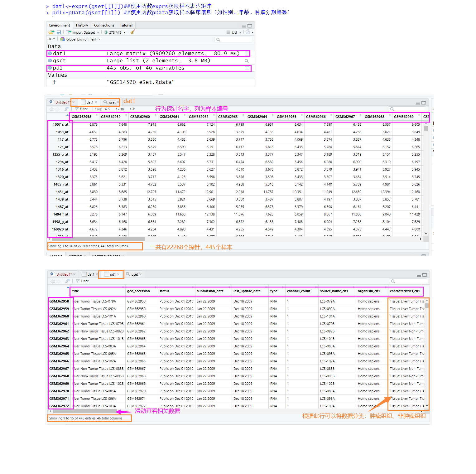This screenshot has width=476, height=474.
Task: Click back arrow in pd1 viewer toolbar
Action: [53, 281]
